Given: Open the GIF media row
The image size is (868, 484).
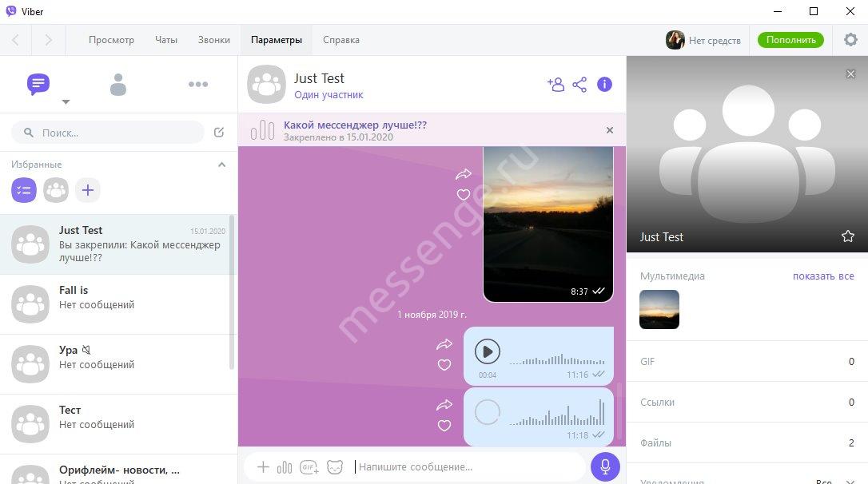Looking at the screenshot, I should (747, 361).
